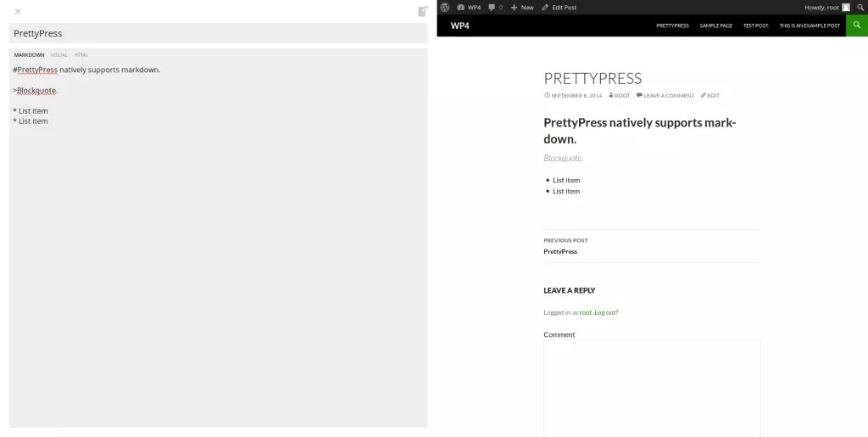This screenshot has height=437, width=868.
Task: Click the WP4 site title
Action: point(459,25)
